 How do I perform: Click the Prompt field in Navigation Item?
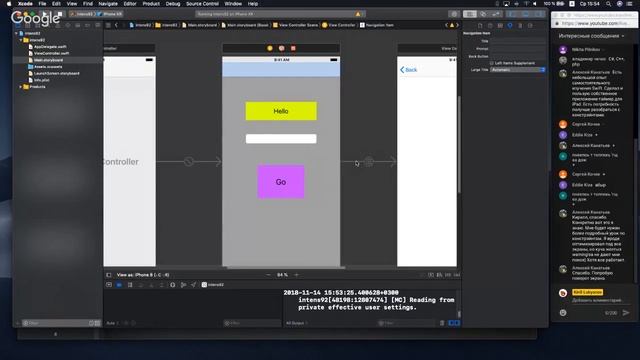coord(518,49)
